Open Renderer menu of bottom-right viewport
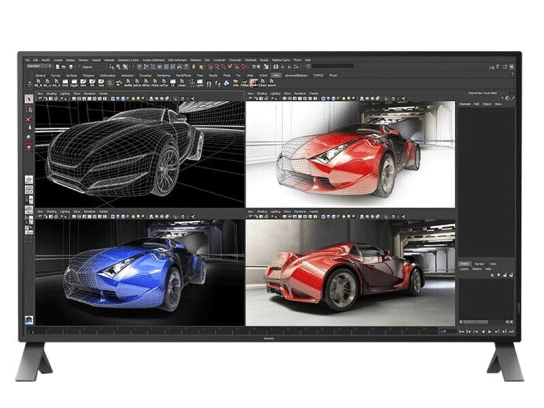 [x=300, y=212]
